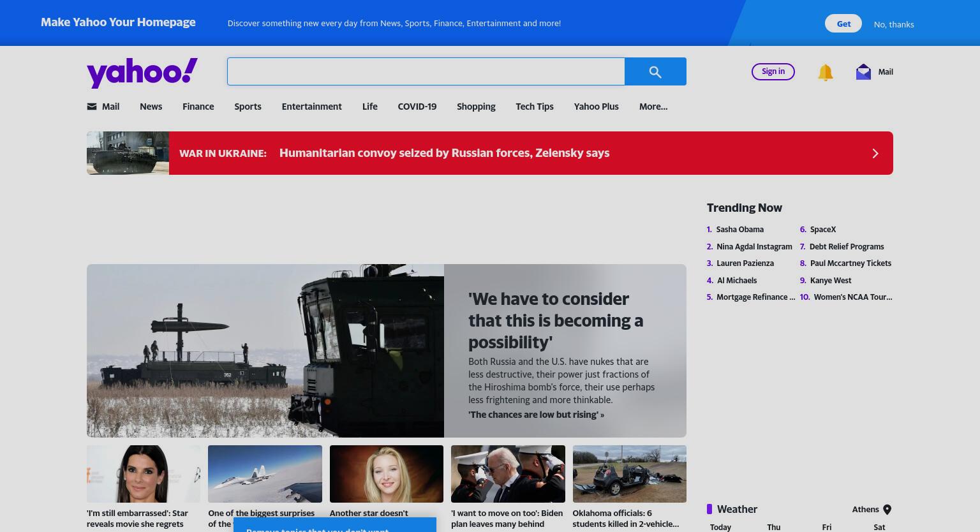Open the Humanitarian convoy seized headline
Image resolution: width=980 pixels, height=532 pixels.
pyautogui.click(x=444, y=153)
